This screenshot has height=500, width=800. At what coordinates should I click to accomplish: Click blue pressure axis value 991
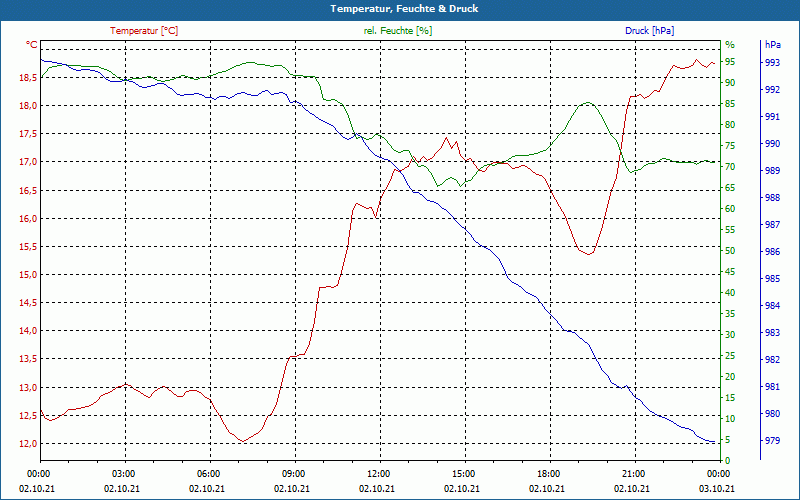coord(772,117)
